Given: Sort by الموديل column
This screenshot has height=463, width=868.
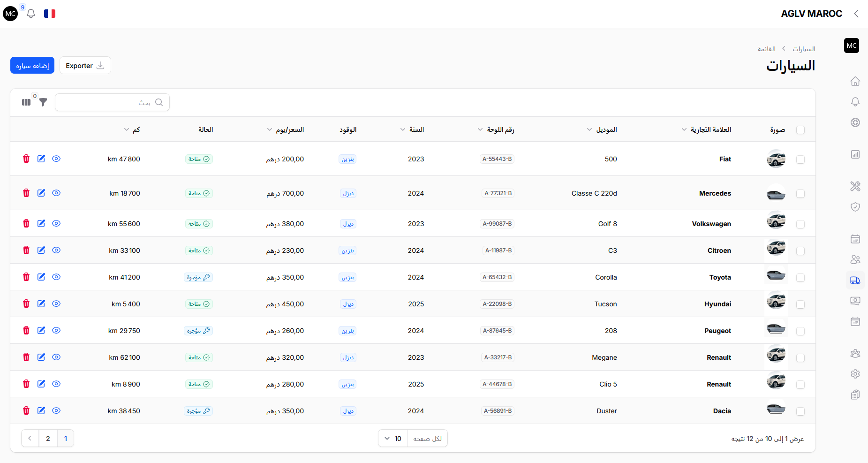Looking at the screenshot, I should pyautogui.click(x=602, y=129).
